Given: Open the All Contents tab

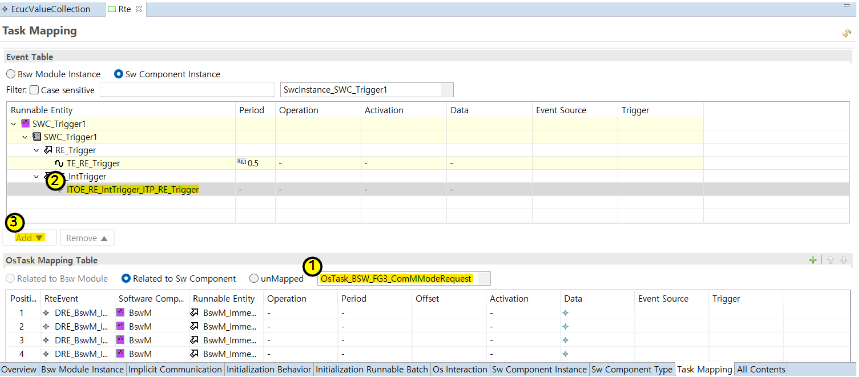Looking at the screenshot, I should (x=762, y=369).
